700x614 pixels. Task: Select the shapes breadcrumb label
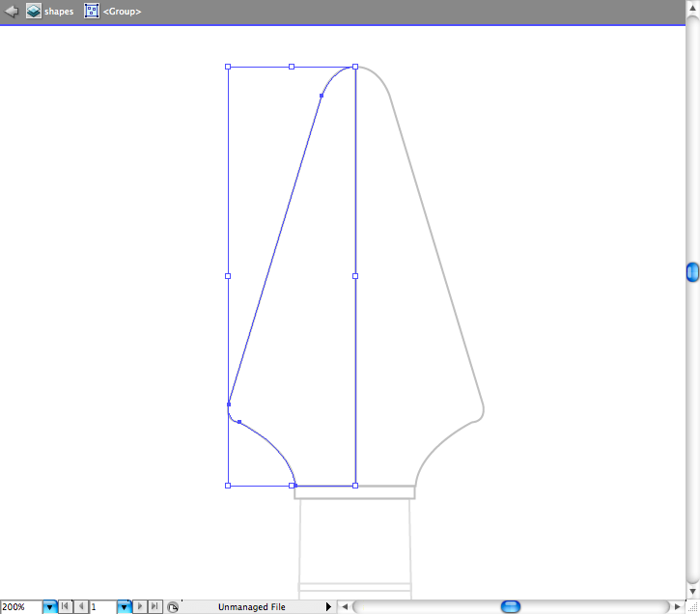[59, 12]
